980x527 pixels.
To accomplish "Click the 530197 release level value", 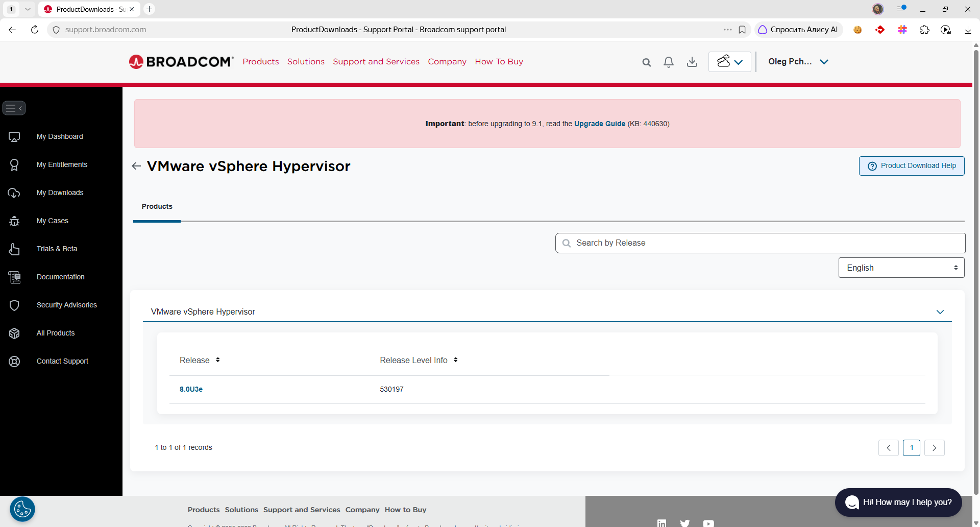I will [391, 389].
